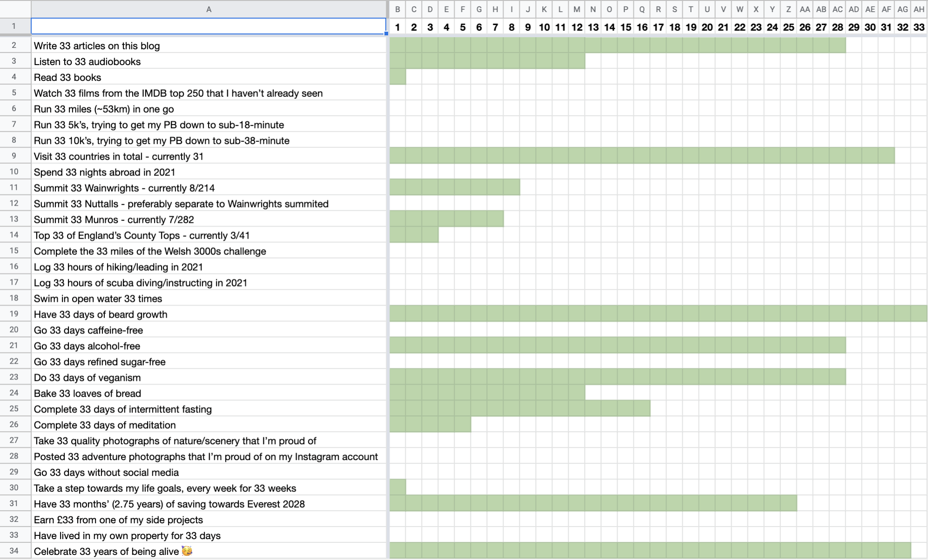Click row header 34

point(14,551)
